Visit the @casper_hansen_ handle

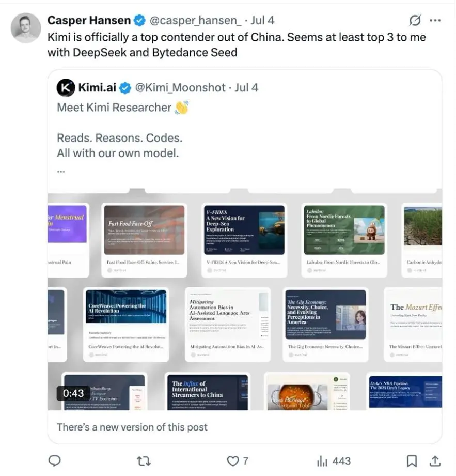click(195, 20)
